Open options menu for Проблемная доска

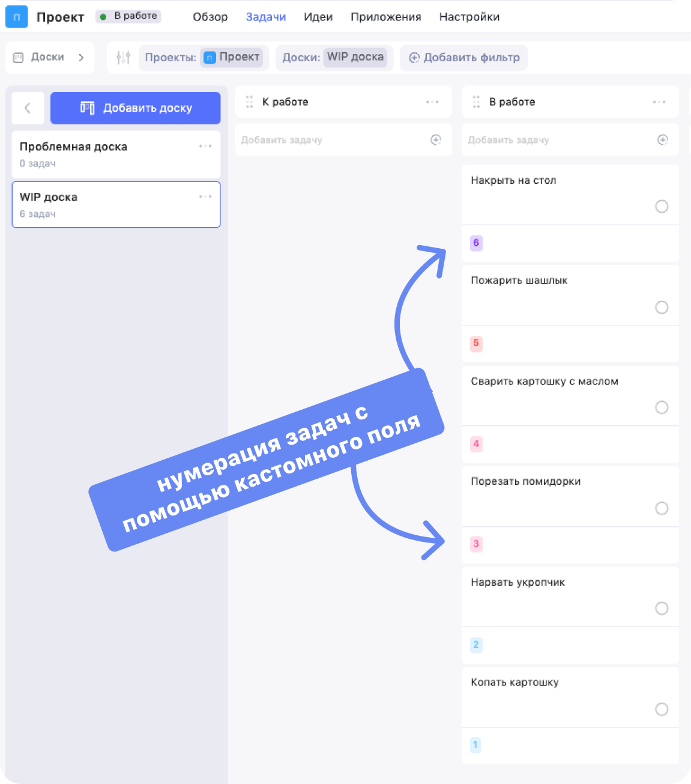[205, 146]
